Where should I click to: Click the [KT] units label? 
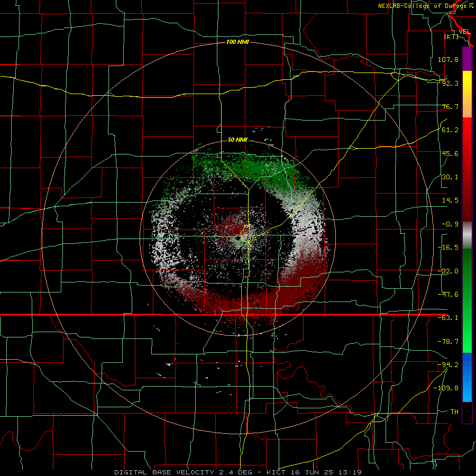(452, 36)
